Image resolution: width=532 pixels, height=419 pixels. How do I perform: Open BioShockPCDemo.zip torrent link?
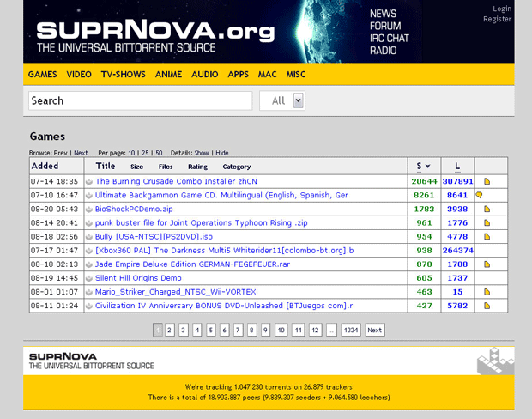pos(134,209)
